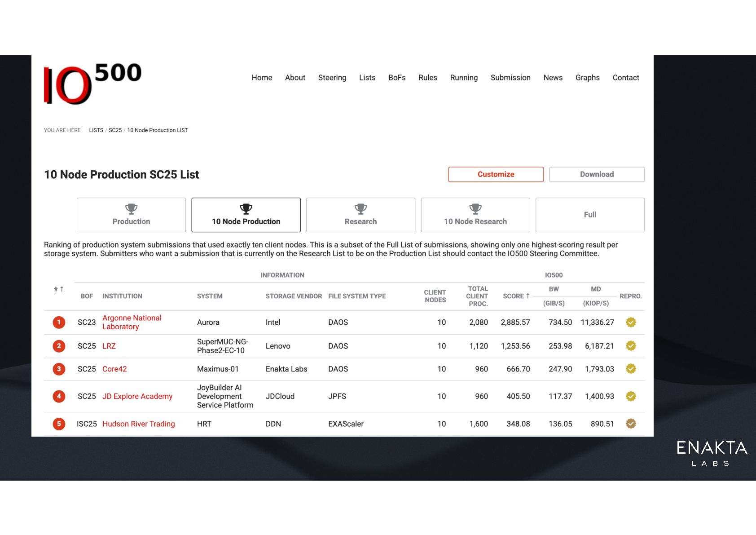Open the About page
This screenshot has width=756, height=535.
pyautogui.click(x=295, y=77)
